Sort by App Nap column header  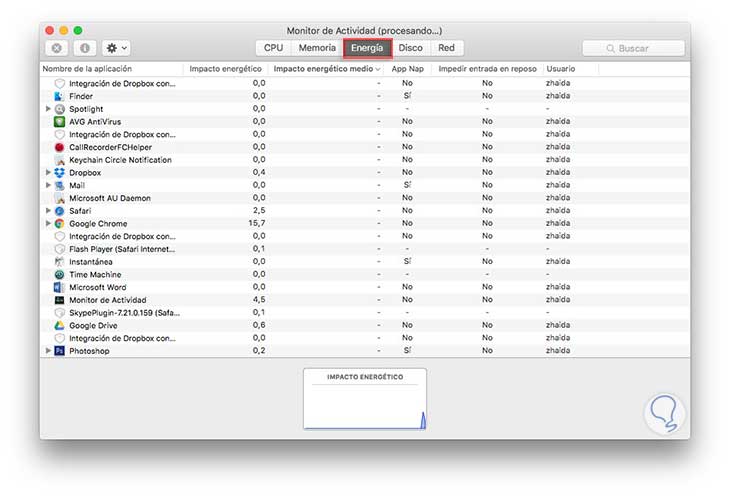point(407,69)
